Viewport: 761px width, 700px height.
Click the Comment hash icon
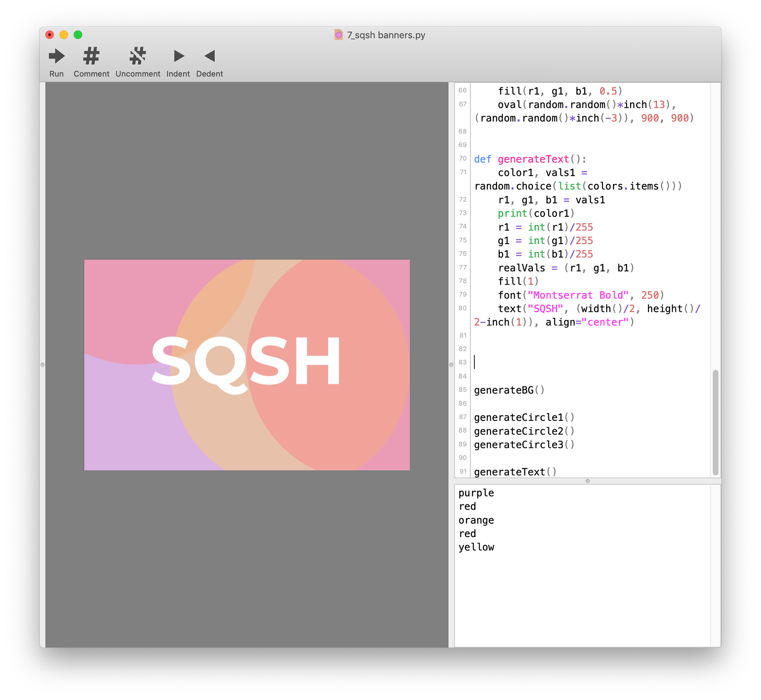click(91, 56)
